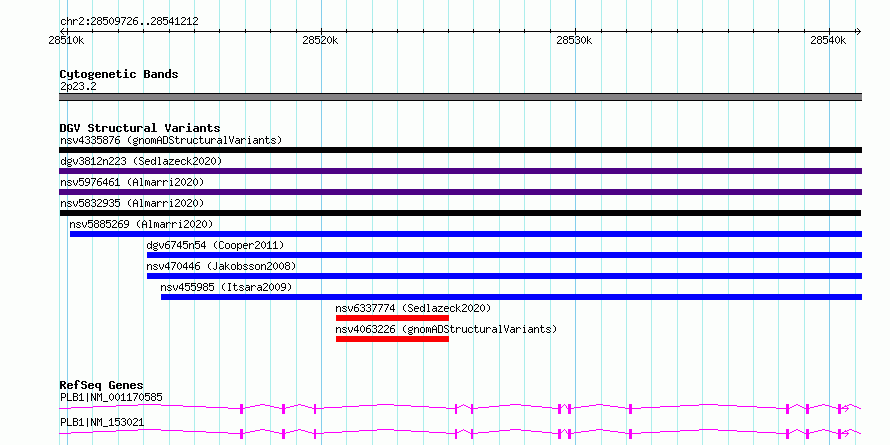Open the dgv3812n223 (Sedlazeck2020) label

pyautogui.click(x=141, y=161)
